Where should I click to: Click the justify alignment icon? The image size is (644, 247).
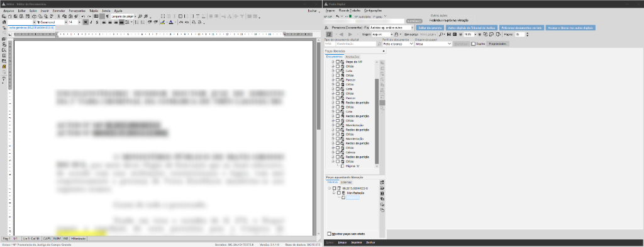click(121, 22)
